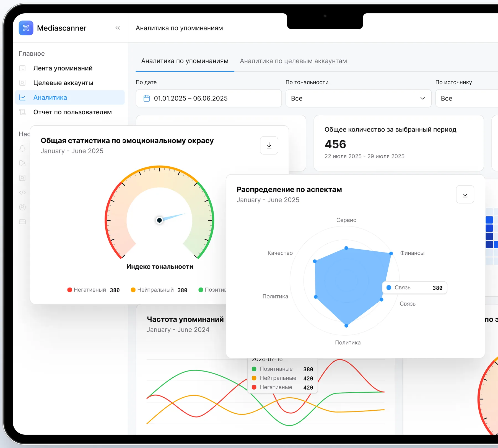Click Негативные 420 in chart tooltip
This screenshot has height=448, width=498.
282,387
